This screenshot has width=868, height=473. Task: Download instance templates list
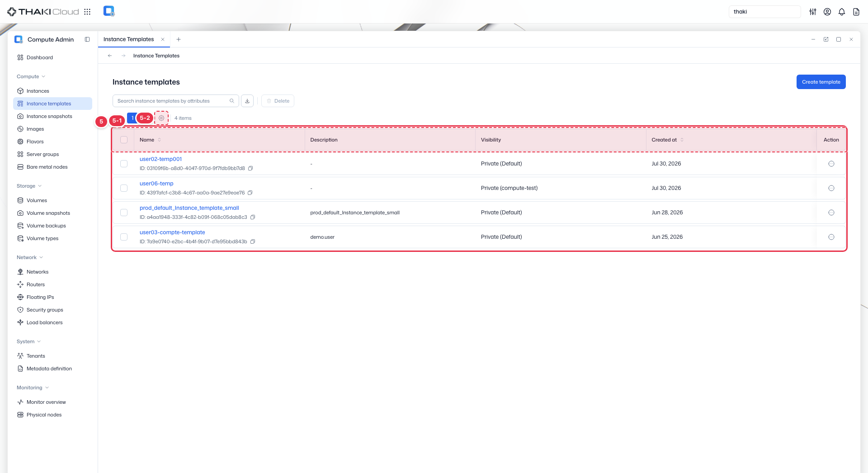(247, 101)
